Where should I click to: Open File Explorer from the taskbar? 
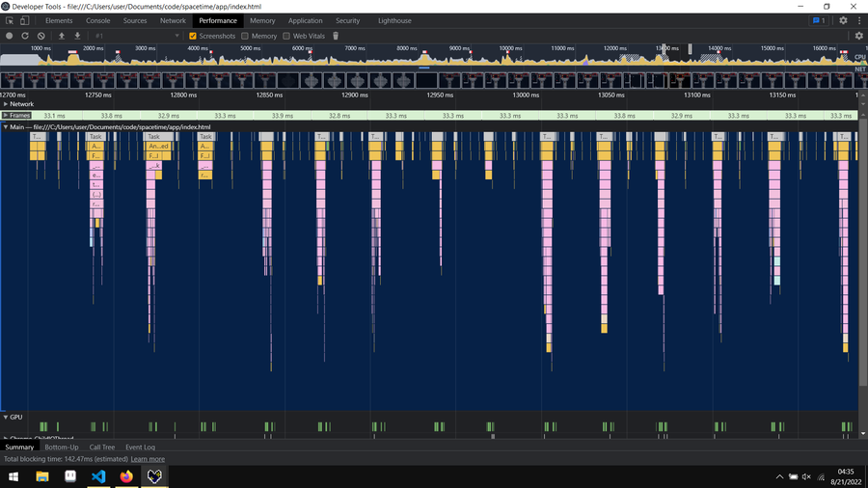(42, 476)
